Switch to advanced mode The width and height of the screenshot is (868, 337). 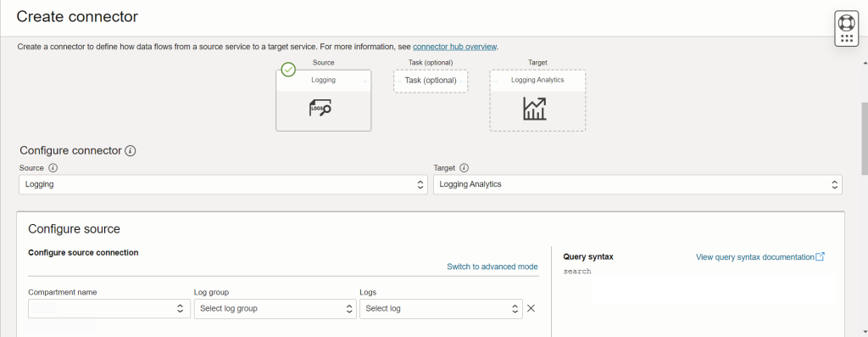coord(492,267)
